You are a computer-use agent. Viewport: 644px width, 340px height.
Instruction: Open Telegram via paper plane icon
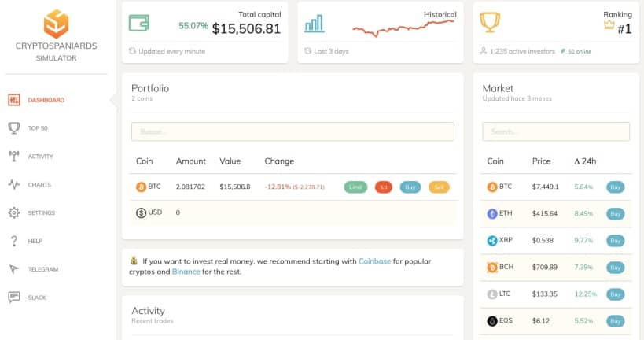click(x=14, y=269)
